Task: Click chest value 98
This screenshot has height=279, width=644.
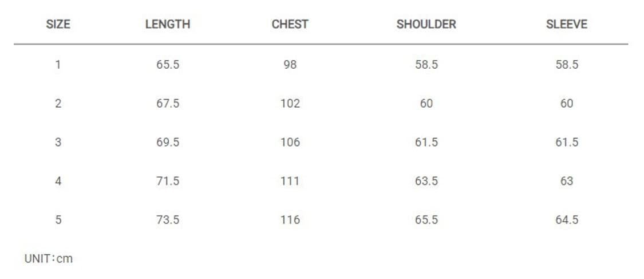Action: [290, 65]
